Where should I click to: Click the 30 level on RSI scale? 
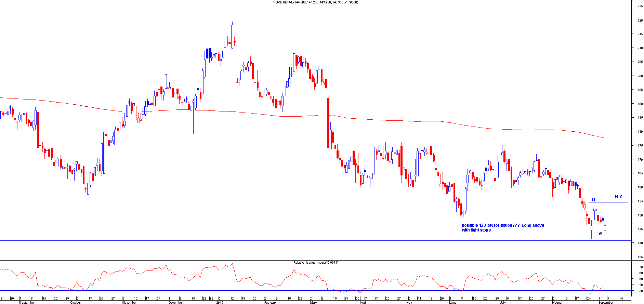tap(641, 291)
